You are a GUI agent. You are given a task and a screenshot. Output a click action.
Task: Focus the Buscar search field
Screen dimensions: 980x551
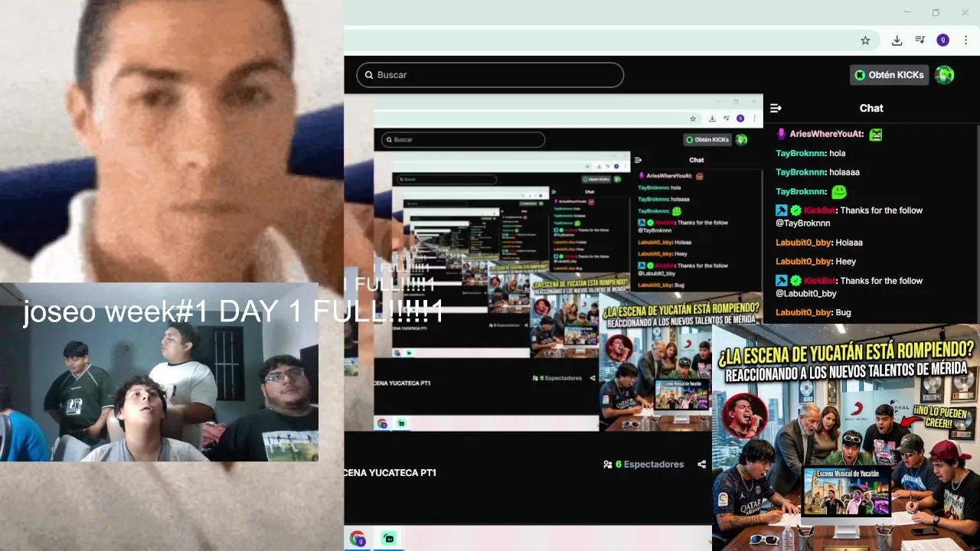coord(490,75)
